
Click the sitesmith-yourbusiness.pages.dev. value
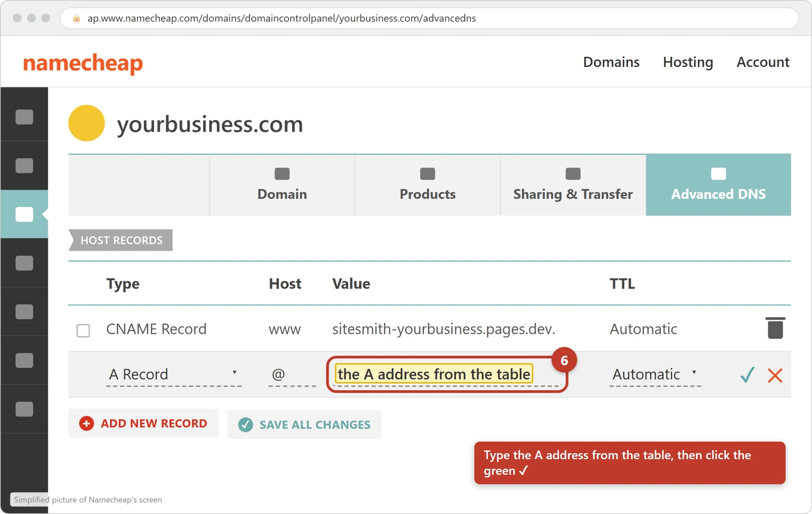tap(444, 329)
